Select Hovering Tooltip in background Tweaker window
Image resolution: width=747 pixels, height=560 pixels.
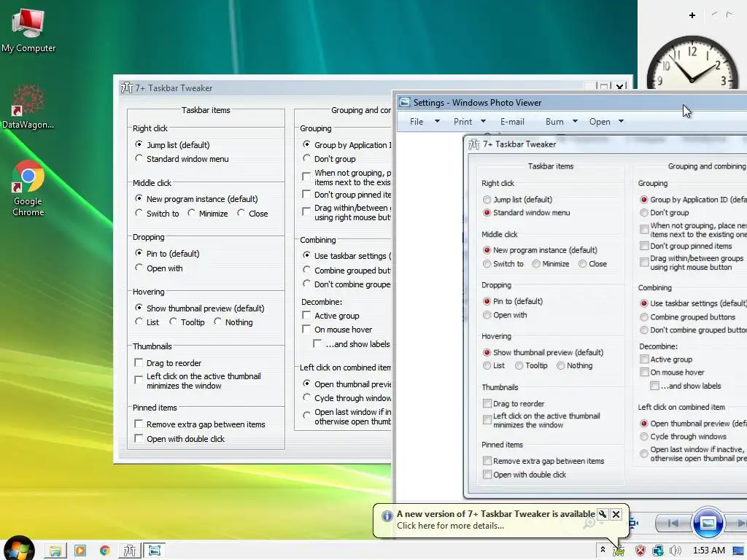tap(187, 322)
